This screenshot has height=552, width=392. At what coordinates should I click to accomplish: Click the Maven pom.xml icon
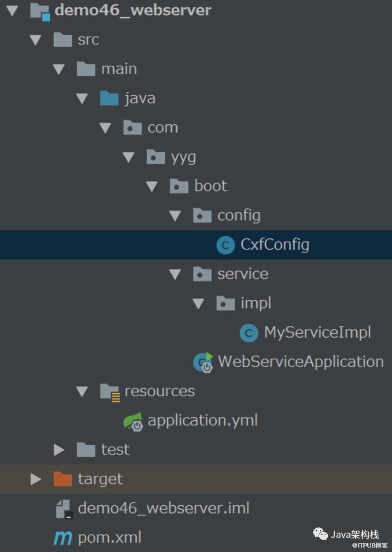tap(63, 537)
